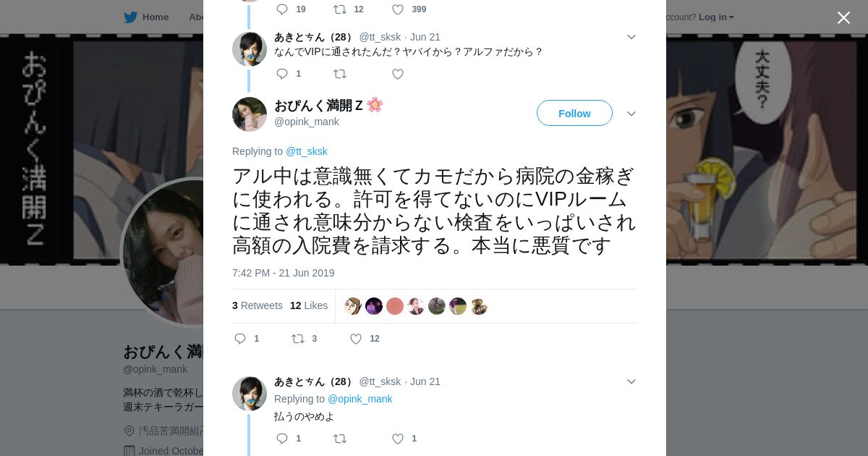Image resolution: width=868 pixels, height=456 pixels.
Task: Close the tweet overlay with X
Action: pyautogui.click(x=843, y=17)
